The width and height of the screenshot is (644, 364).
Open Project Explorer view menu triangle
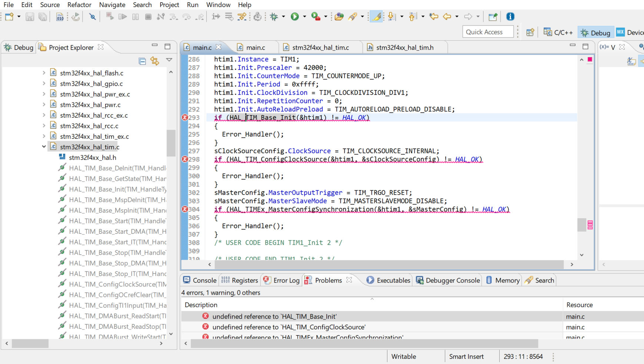coord(169,60)
